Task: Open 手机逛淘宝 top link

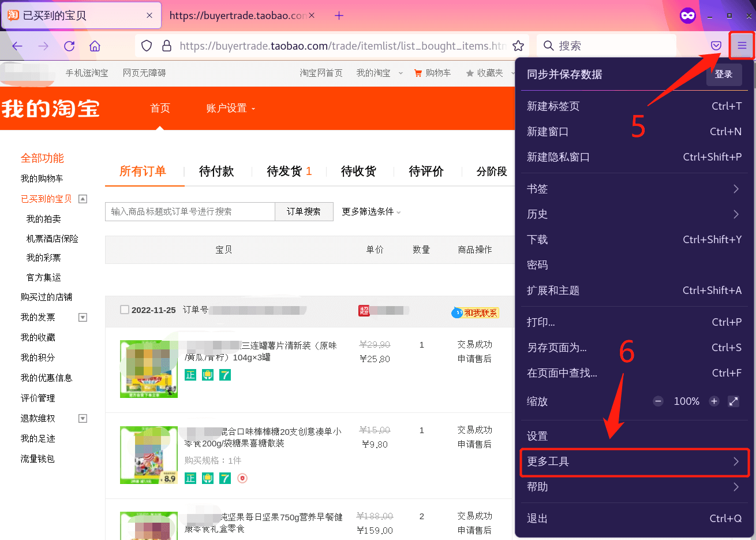Action: pos(87,73)
